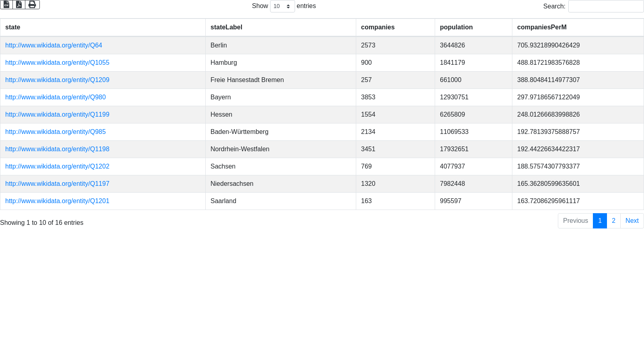Sort by population column header
The height and width of the screenshot is (362, 644).
[456, 27]
